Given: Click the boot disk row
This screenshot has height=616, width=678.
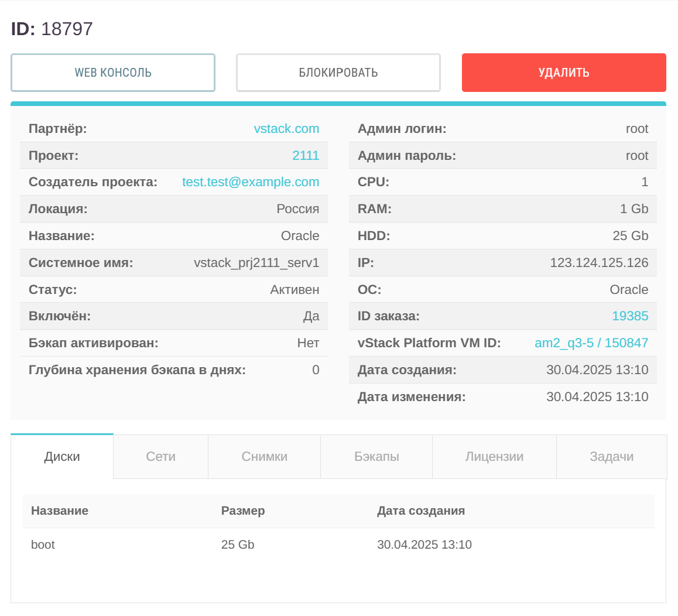Looking at the screenshot, I should click(43, 545).
